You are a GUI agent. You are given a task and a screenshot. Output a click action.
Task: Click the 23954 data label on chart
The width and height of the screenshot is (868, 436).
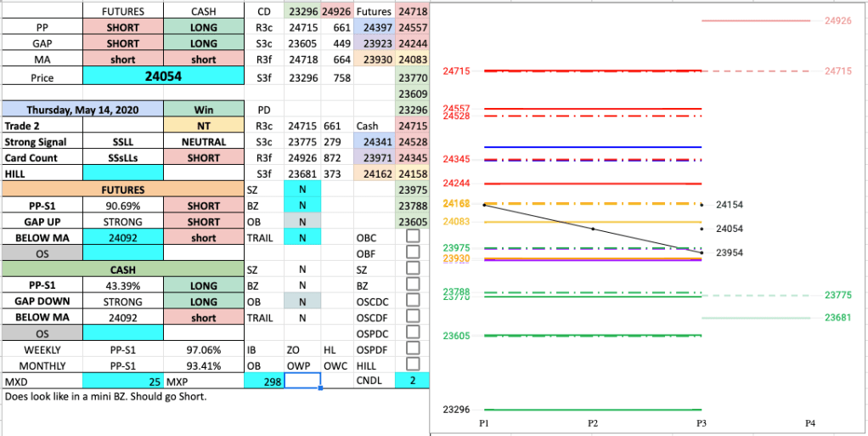730,253
